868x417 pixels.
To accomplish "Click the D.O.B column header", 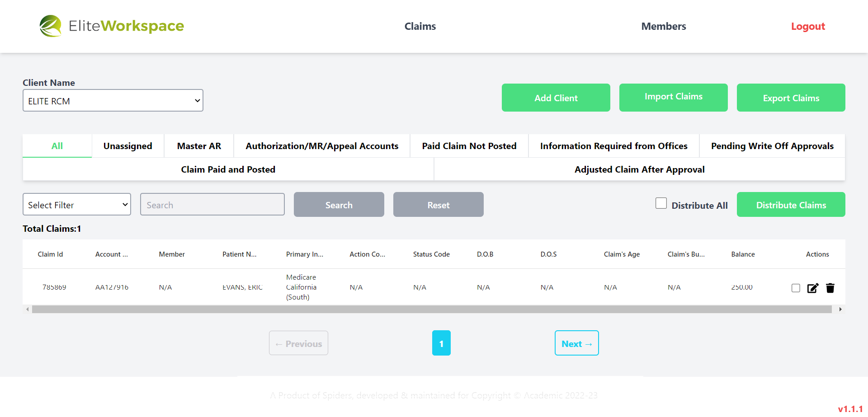I will [485, 254].
